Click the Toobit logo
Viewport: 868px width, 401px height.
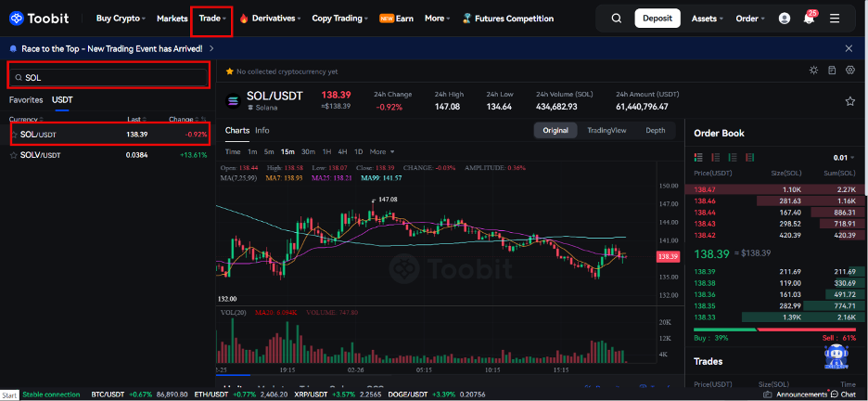pos(45,18)
